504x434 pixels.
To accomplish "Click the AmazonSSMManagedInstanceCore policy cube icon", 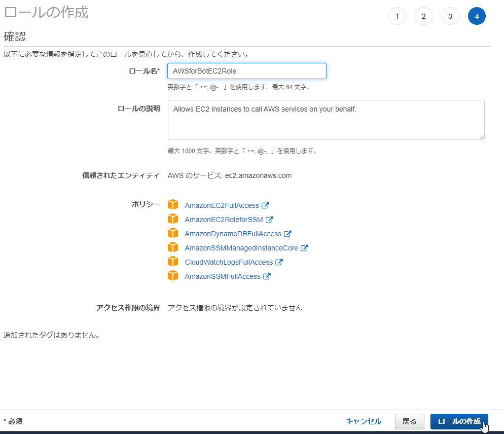I will 173,247.
